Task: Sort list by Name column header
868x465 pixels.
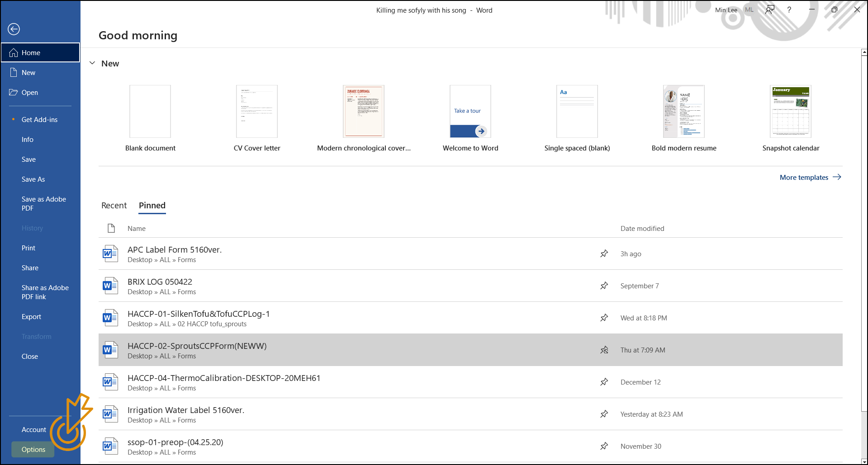Action: 136,228
